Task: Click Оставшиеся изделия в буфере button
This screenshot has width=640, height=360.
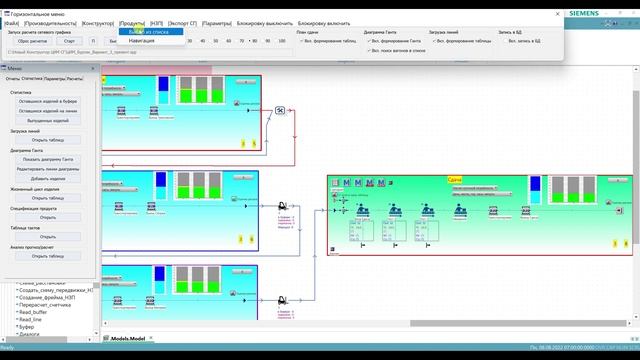Action: coord(48,101)
